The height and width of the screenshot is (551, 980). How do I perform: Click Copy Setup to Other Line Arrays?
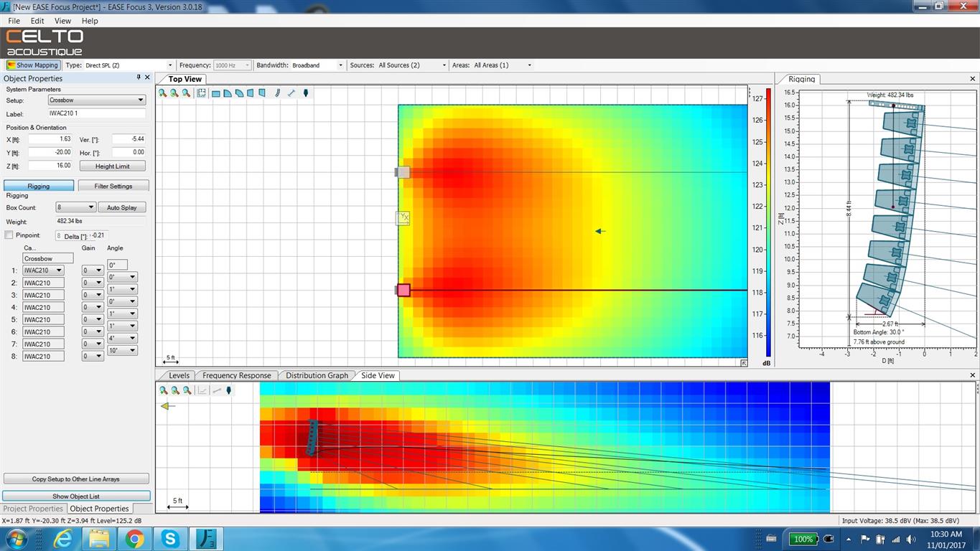tap(76, 479)
